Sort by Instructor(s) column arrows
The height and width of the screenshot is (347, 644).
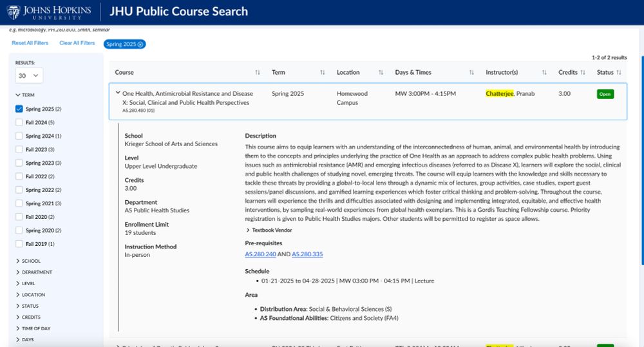[544, 72]
